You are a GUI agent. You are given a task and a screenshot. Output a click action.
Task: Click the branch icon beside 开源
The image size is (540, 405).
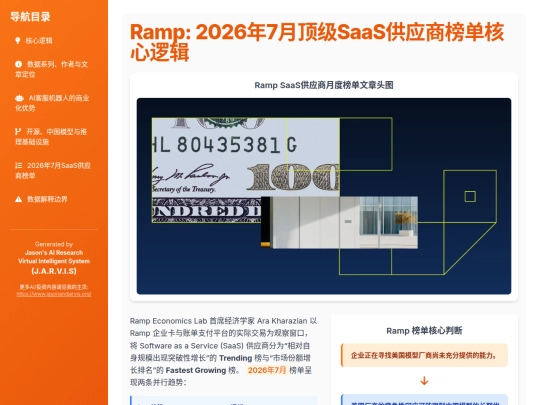pyautogui.click(x=18, y=132)
